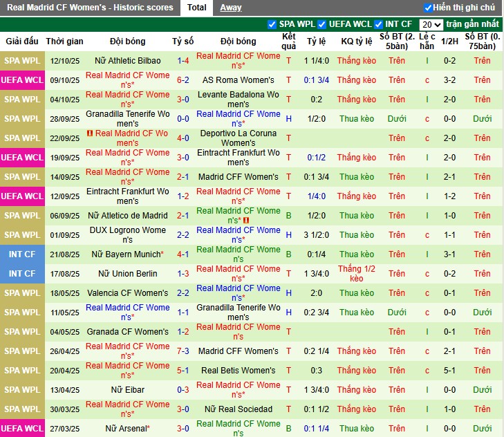Click UEFA WCL badge in 19/09/25 row
The height and width of the screenshot is (437, 504).
pyautogui.click(x=22, y=158)
